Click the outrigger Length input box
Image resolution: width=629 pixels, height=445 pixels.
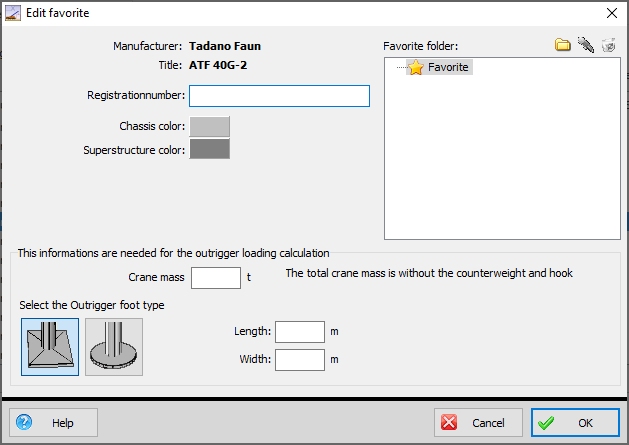(x=300, y=332)
